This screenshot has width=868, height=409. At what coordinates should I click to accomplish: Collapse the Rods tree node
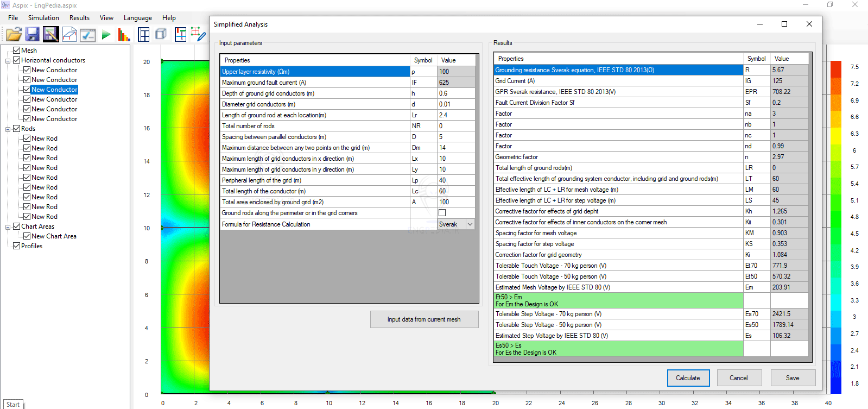coord(8,129)
